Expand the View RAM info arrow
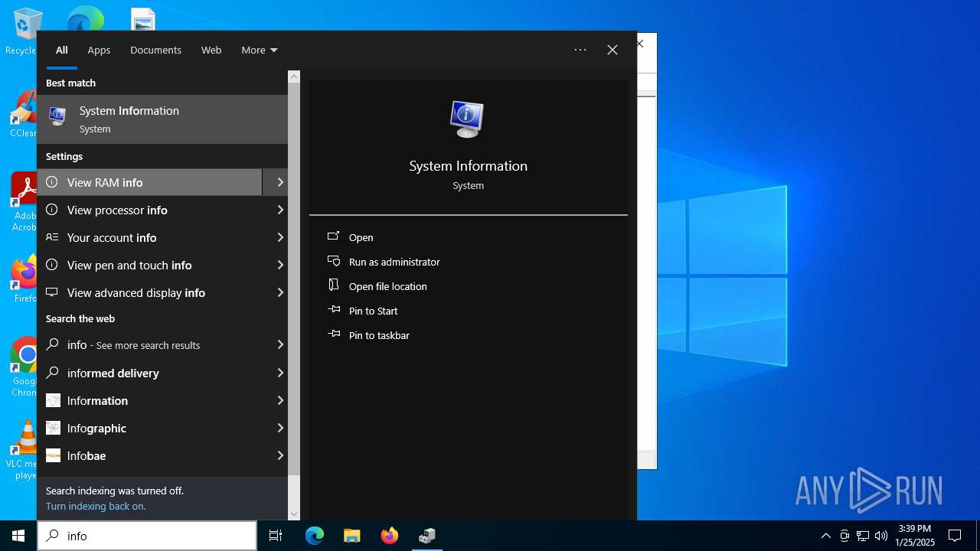This screenshot has height=551, width=980. click(x=280, y=182)
